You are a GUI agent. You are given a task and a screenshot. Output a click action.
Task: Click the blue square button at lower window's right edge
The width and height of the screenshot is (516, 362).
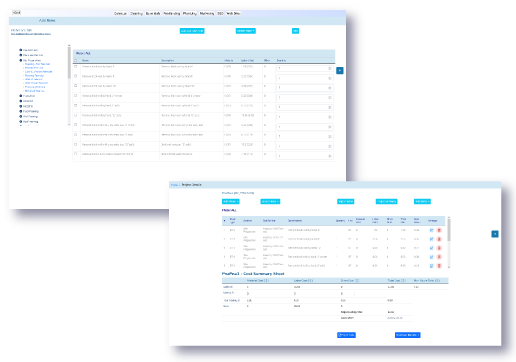coord(495,234)
